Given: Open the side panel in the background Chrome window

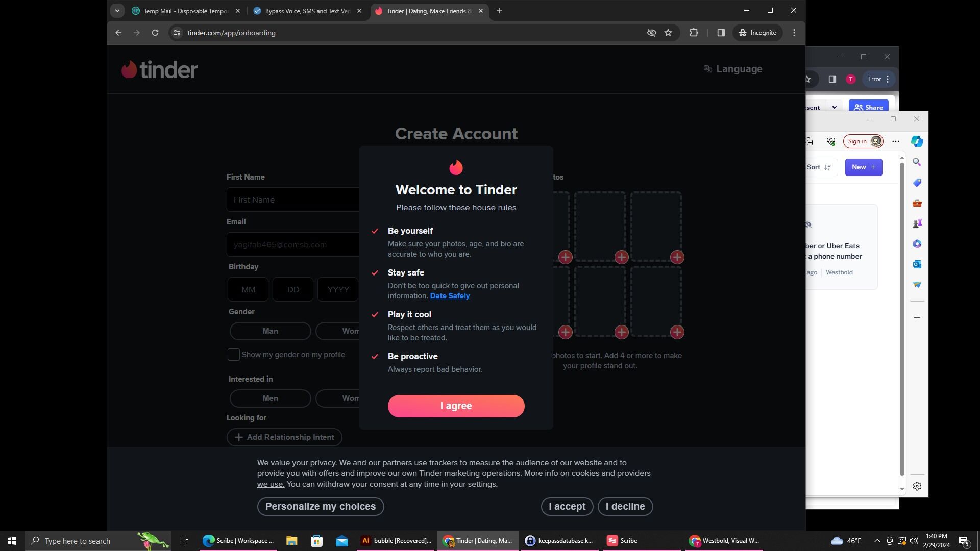Looking at the screenshot, I should click(832, 79).
